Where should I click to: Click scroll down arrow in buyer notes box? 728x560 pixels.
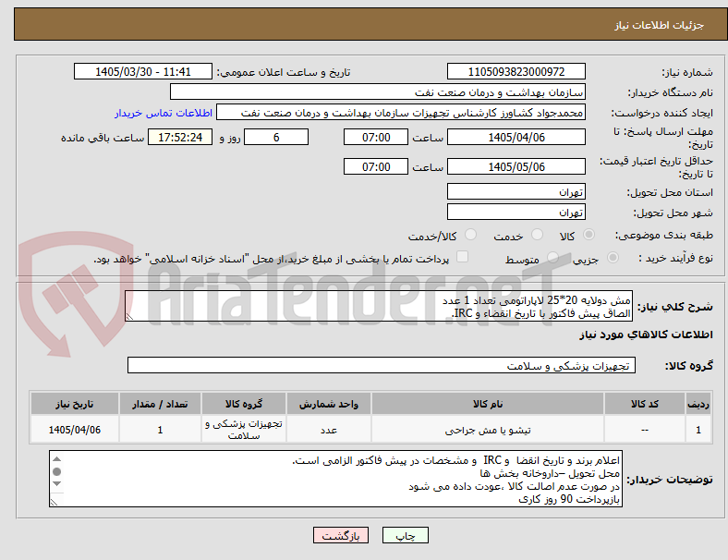pyautogui.click(x=56, y=484)
